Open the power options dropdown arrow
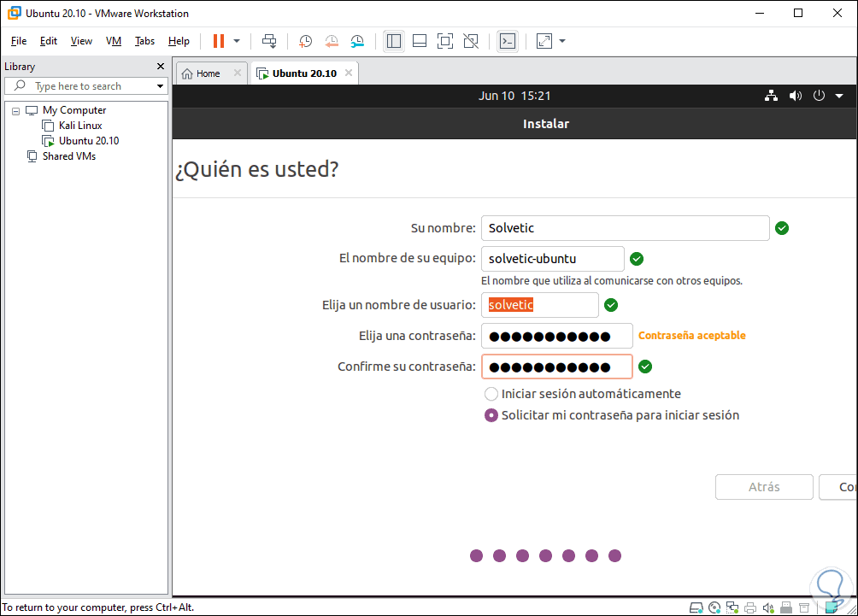 tap(237, 41)
